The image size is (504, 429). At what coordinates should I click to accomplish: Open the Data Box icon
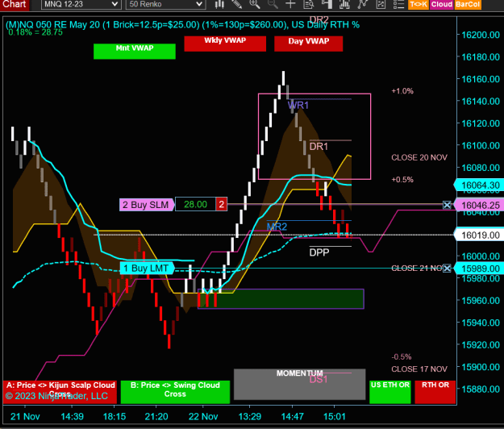[x=309, y=4]
